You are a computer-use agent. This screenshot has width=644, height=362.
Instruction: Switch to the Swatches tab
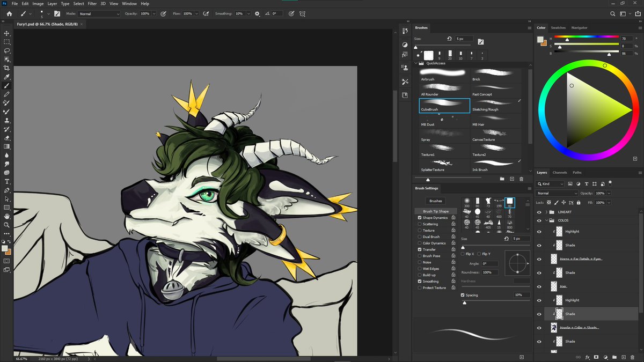558,27
